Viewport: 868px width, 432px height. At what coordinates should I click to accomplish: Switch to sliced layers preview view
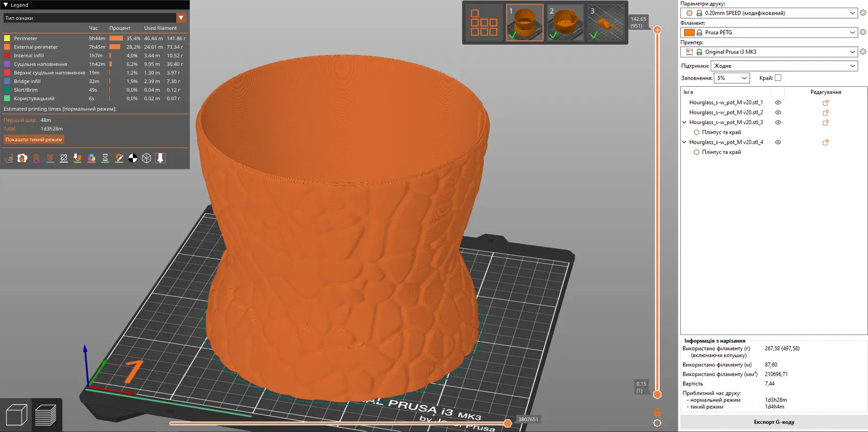[x=46, y=415]
